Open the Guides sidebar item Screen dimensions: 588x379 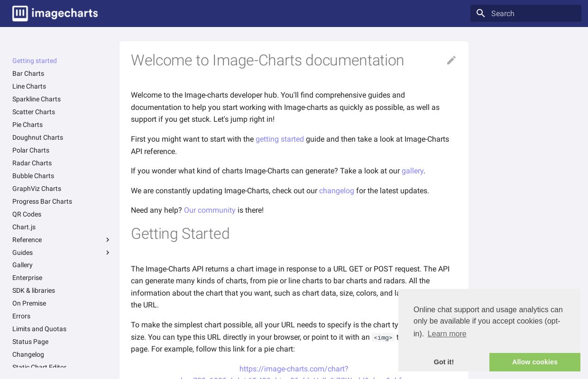pyautogui.click(x=22, y=253)
